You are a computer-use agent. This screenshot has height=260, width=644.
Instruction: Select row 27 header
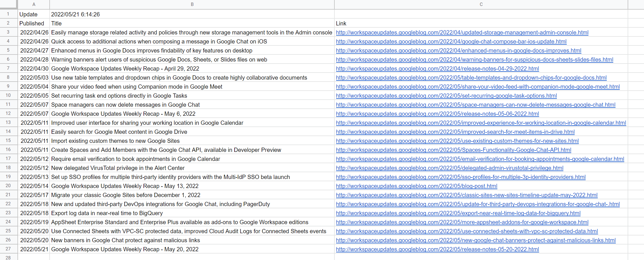[x=8, y=249]
